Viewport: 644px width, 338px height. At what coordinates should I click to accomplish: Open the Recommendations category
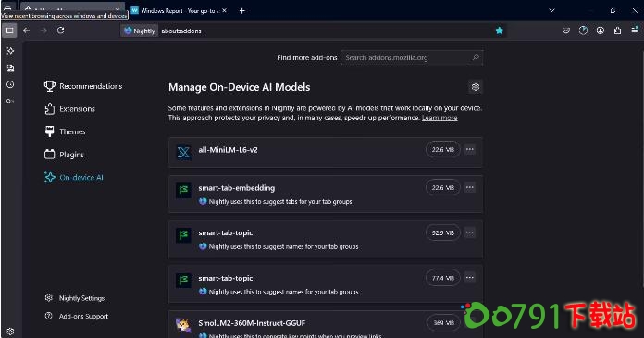83,86
